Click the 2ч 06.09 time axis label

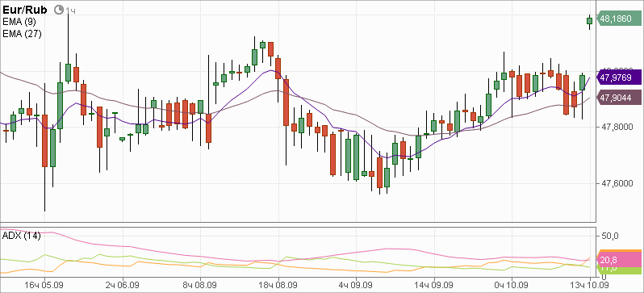pos(123,285)
